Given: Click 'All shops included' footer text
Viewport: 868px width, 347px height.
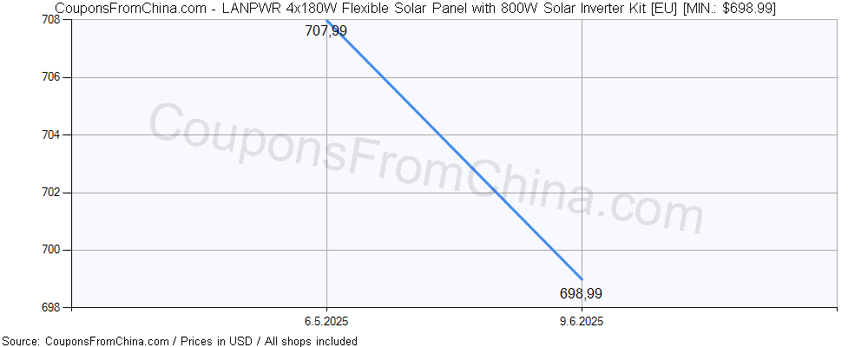Looking at the screenshot, I should click(311, 341).
